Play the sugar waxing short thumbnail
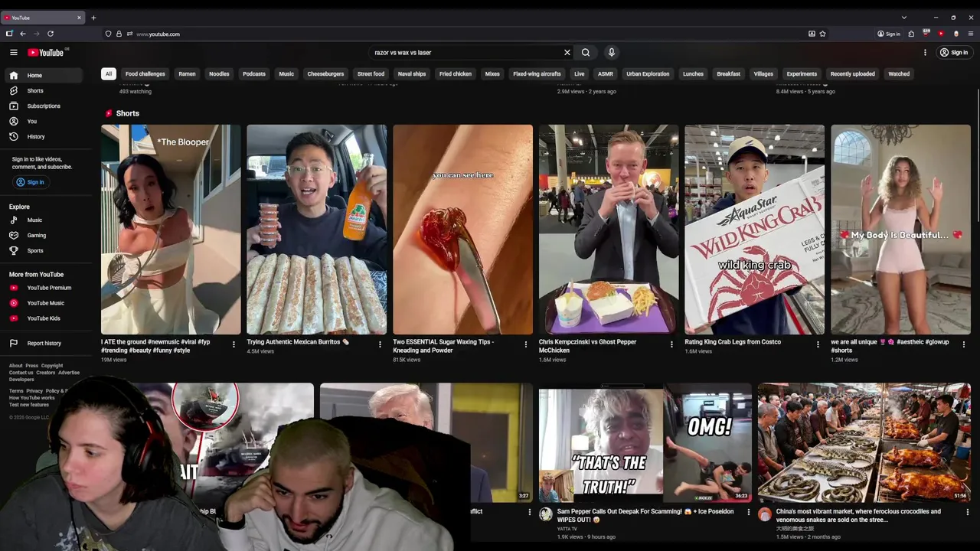The width and height of the screenshot is (980, 551). pyautogui.click(x=462, y=230)
